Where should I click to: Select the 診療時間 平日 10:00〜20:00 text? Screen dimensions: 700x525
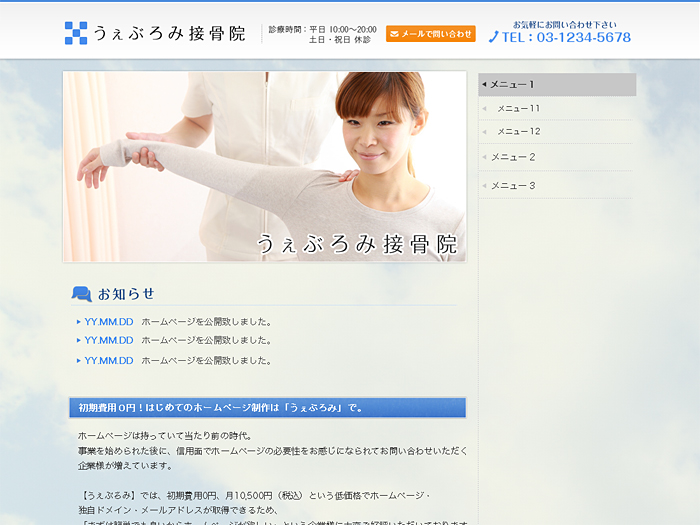tap(322, 29)
